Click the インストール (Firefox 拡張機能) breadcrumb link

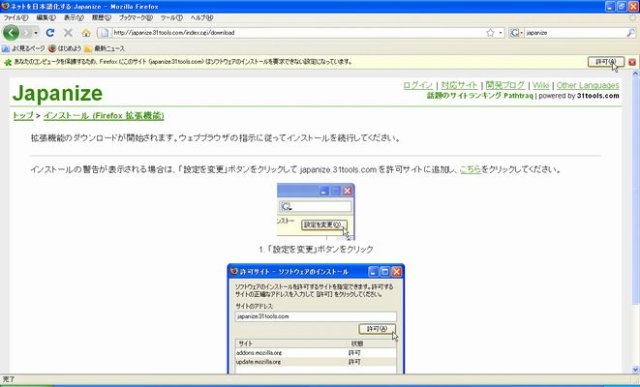point(104,116)
